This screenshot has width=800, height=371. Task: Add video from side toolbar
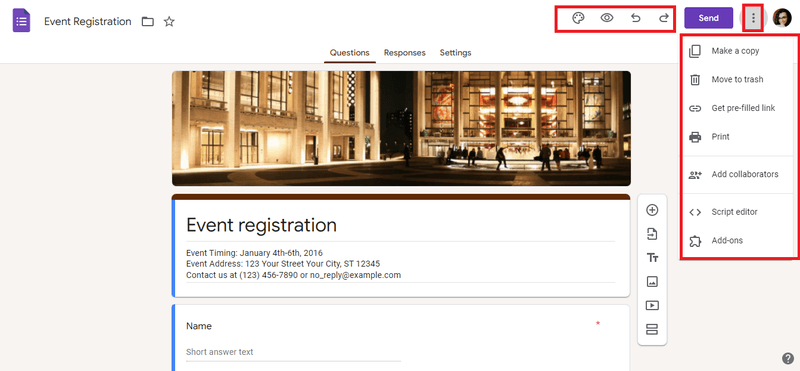coord(652,305)
